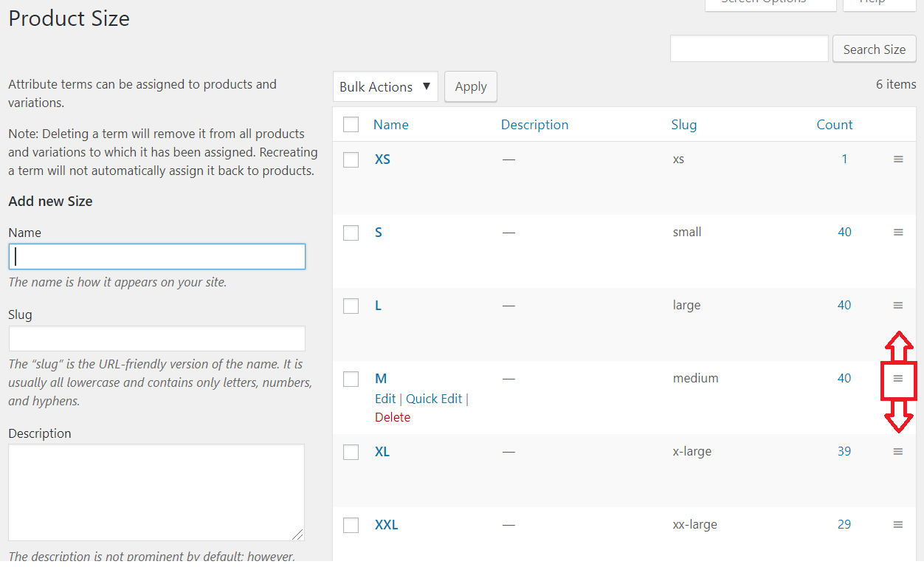Screen dimensions: 924x567
Task: Sort the table by Name column
Action: coord(391,125)
